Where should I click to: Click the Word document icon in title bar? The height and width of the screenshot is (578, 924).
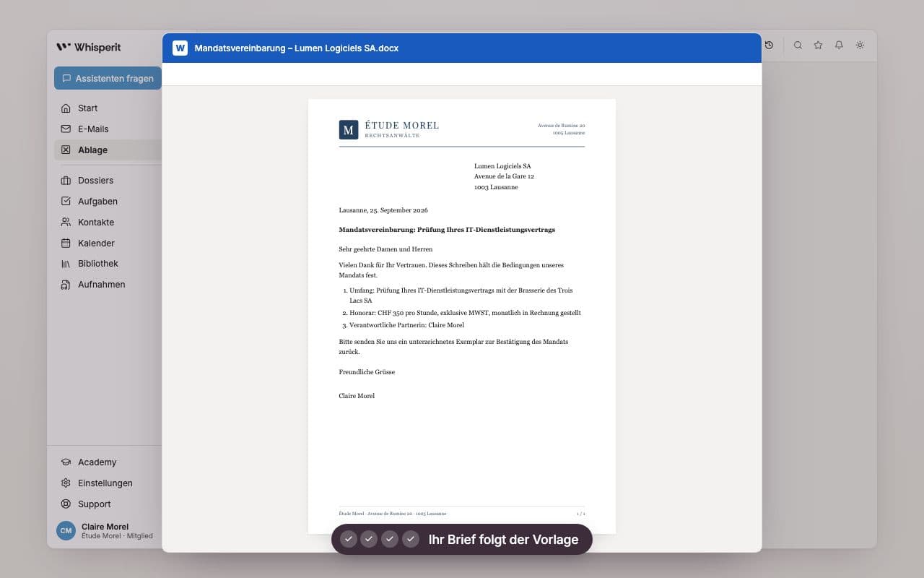[180, 48]
